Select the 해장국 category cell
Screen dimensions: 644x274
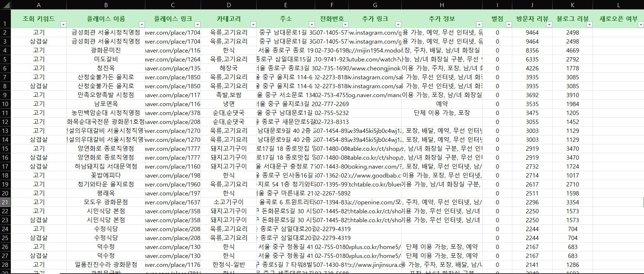pyautogui.click(x=228, y=68)
